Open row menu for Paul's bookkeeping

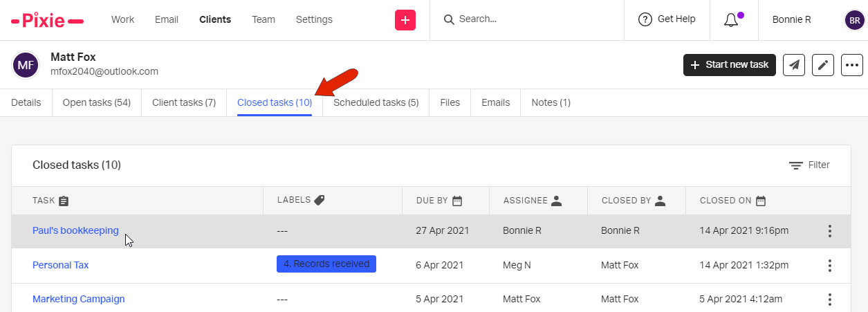830,231
